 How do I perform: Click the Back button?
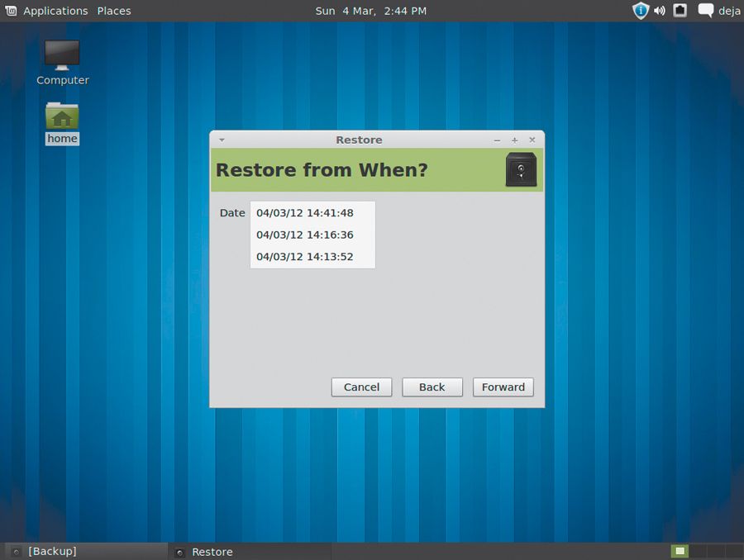click(432, 387)
